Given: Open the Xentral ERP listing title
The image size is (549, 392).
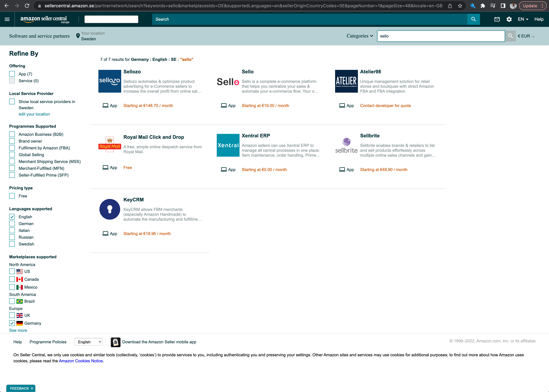Looking at the screenshot, I should (256, 136).
